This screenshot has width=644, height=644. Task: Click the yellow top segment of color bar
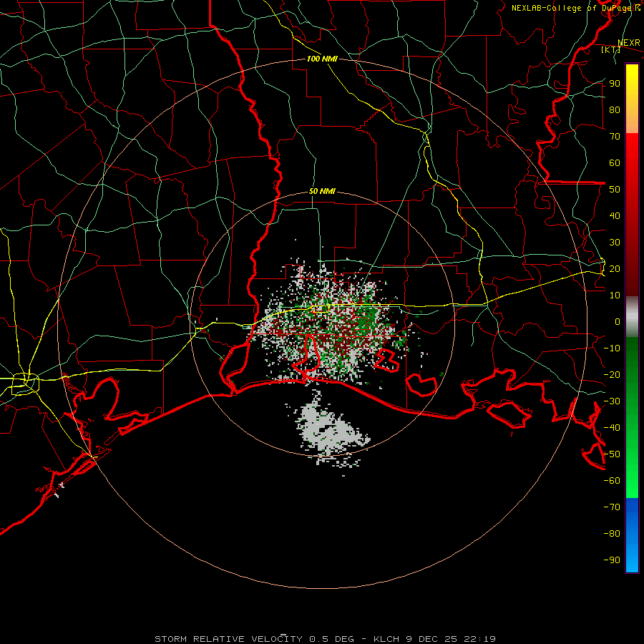(x=632, y=99)
